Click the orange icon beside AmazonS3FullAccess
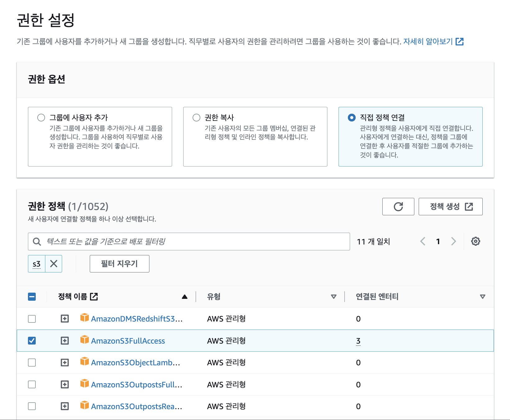Viewport: 510px width, 420px height. tap(84, 340)
